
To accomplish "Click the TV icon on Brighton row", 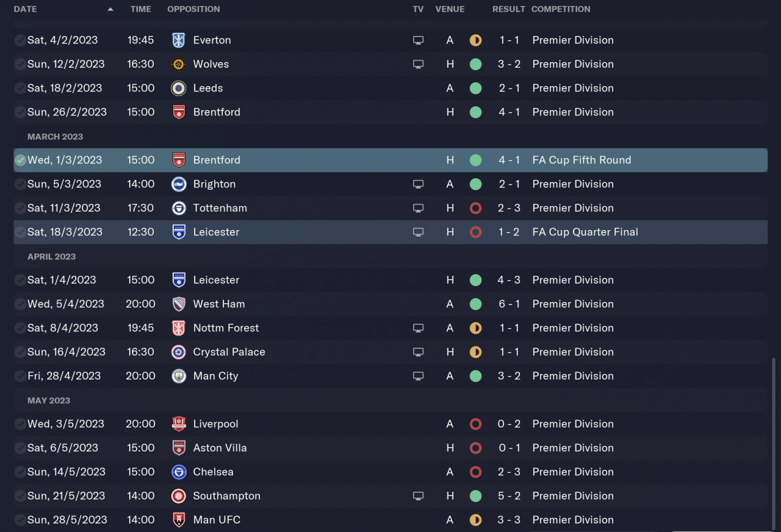I will click(418, 184).
